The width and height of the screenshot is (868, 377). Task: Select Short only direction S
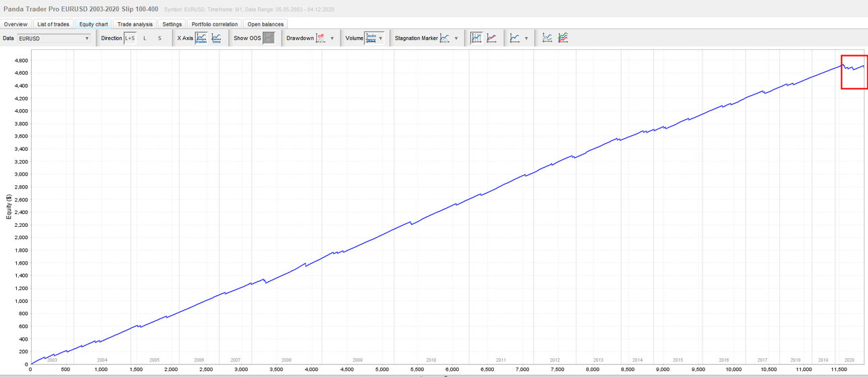tap(159, 38)
